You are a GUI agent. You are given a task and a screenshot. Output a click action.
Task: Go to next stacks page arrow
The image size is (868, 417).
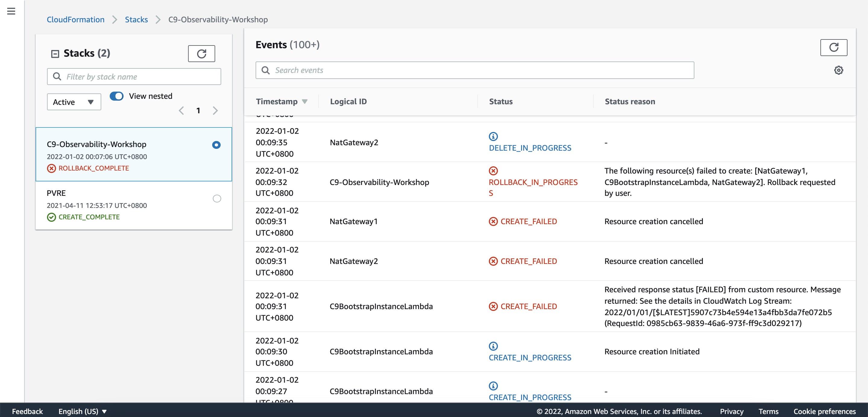pyautogui.click(x=215, y=111)
